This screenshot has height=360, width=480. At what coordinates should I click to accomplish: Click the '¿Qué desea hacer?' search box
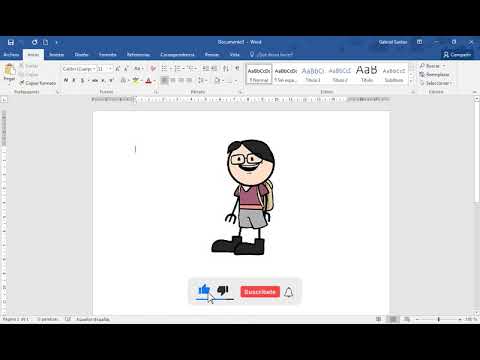point(272,54)
